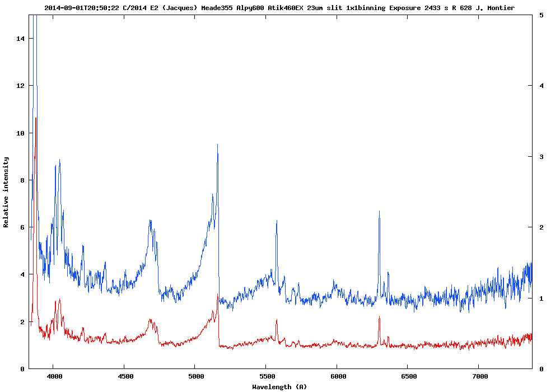Select the blue peak tip near 5577
The image size is (560, 392).
(x=277, y=221)
